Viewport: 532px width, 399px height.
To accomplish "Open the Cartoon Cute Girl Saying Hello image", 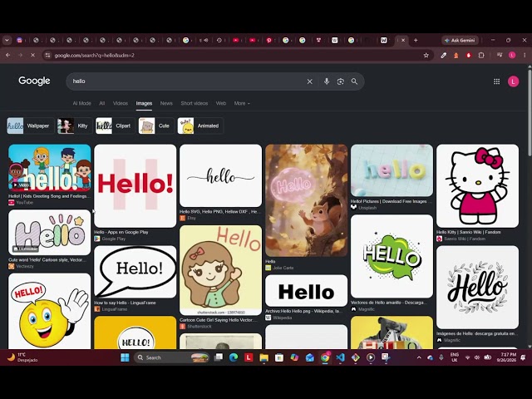I will tap(220, 270).
